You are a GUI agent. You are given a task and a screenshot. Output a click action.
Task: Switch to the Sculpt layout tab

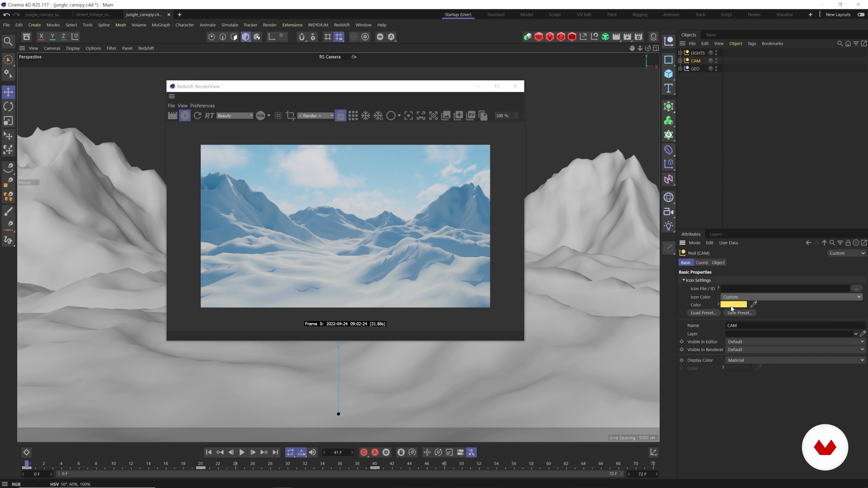555,14
